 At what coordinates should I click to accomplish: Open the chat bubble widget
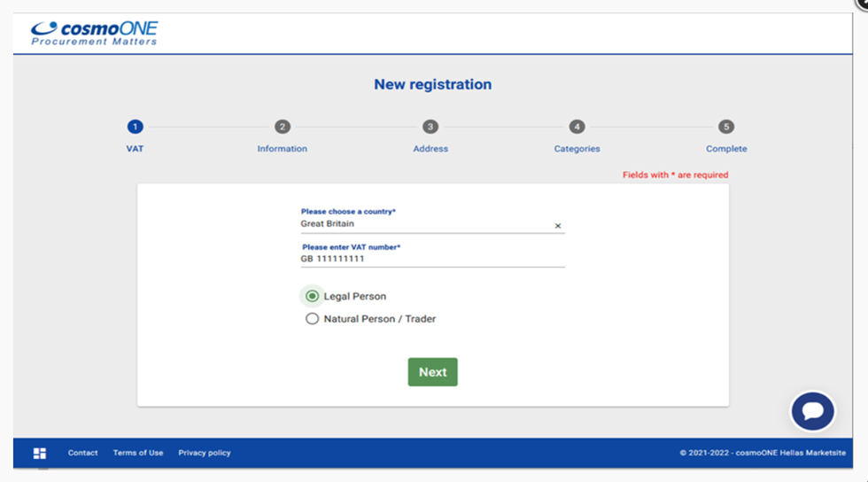pos(812,411)
